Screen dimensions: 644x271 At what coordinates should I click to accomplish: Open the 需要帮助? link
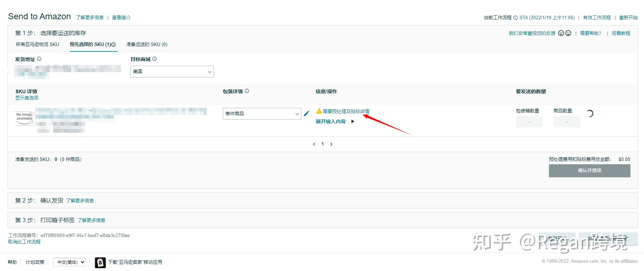tap(591, 33)
